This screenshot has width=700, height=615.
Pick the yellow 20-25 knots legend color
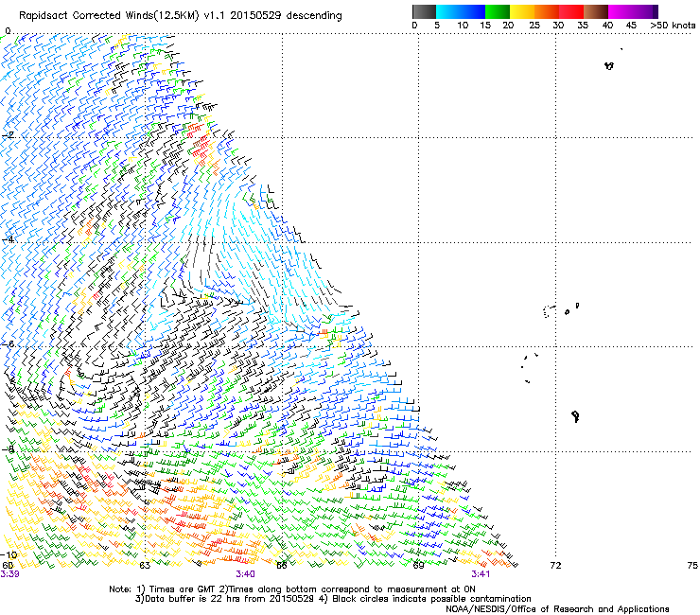click(x=522, y=11)
